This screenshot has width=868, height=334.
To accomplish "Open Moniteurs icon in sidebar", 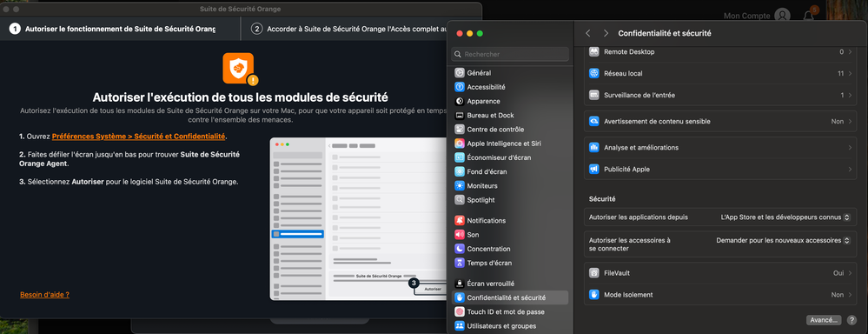I will (x=459, y=185).
